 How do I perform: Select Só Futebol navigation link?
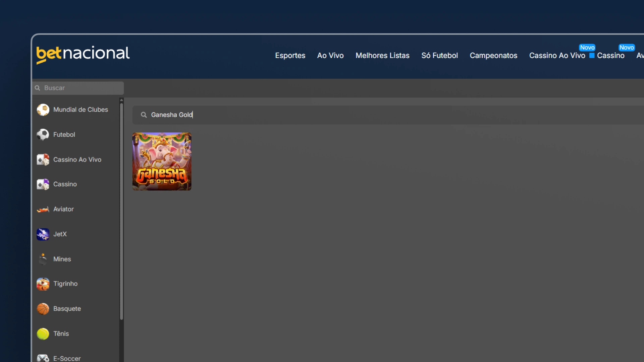[439, 56]
